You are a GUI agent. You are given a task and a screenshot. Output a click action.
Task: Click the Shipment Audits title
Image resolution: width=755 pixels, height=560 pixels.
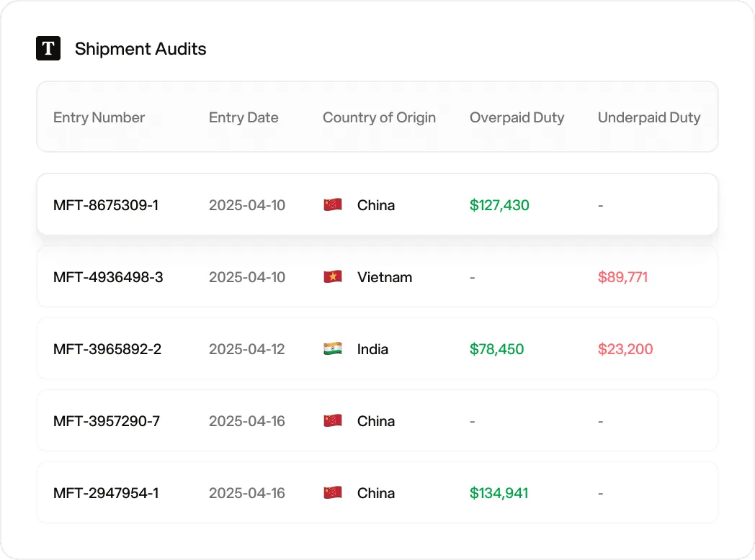tap(140, 49)
